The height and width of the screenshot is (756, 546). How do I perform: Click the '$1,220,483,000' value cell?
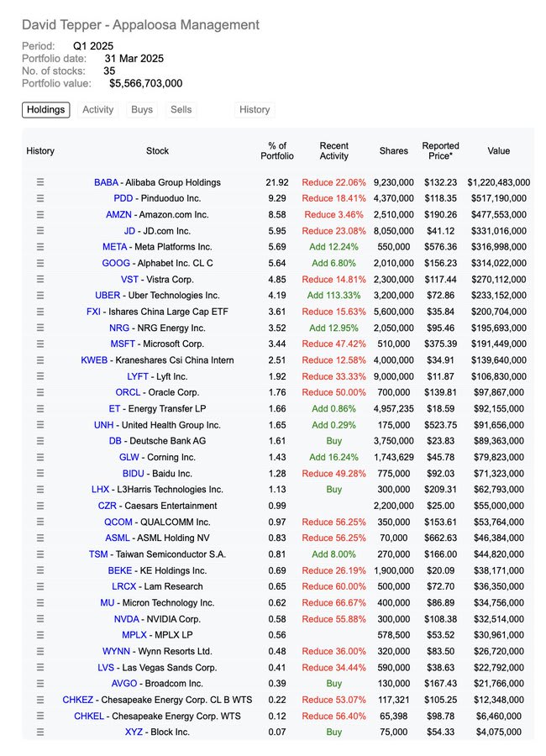pos(498,182)
